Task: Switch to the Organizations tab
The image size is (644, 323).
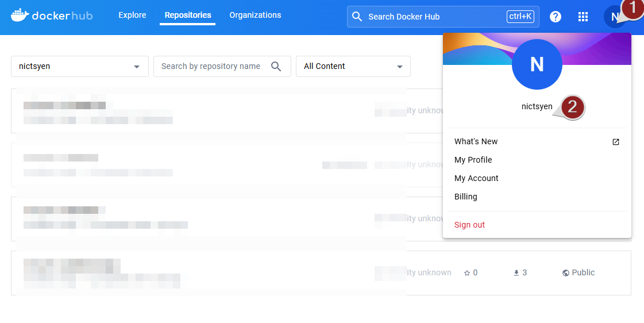Action: point(255,16)
